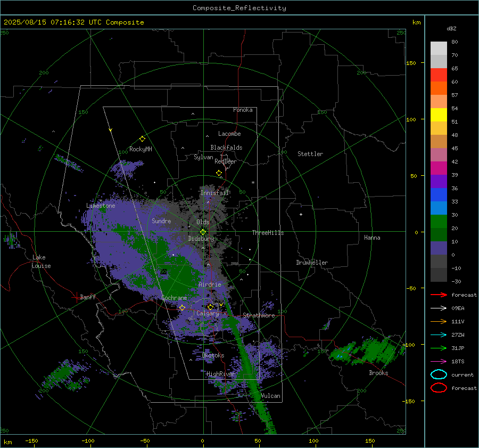Click the Sylvan label
This screenshot has width=479, height=448.
click(x=203, y=157)
